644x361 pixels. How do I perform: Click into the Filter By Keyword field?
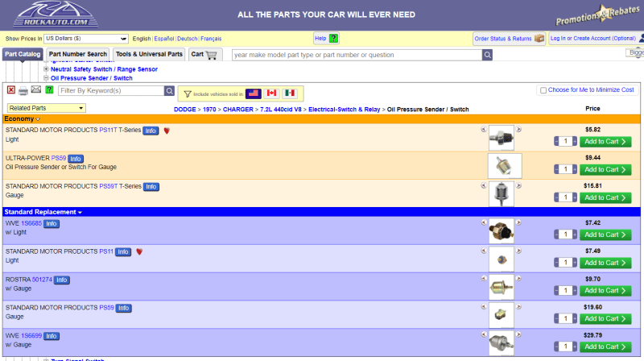click(111, 90)
